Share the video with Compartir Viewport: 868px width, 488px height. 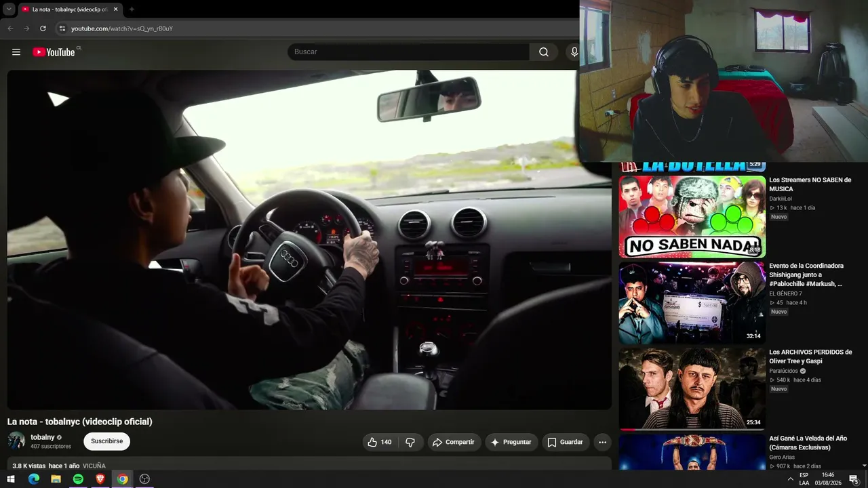(x=454, y=442)
